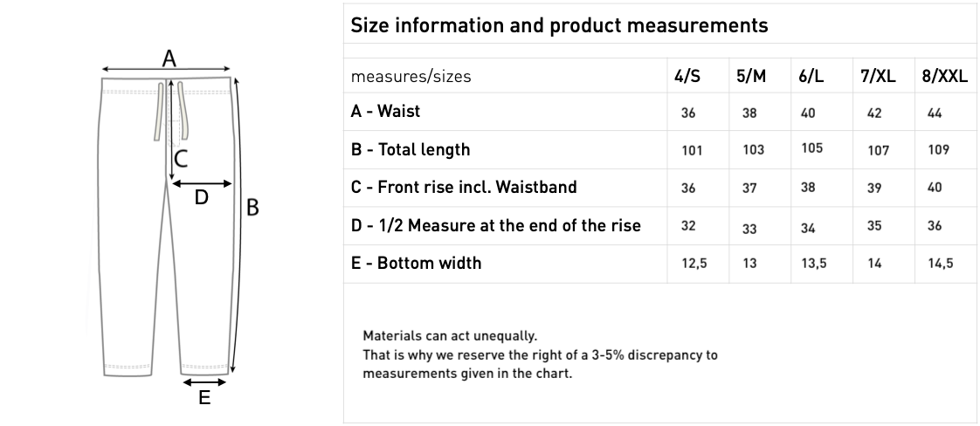Click the letter A waist label on diagram
980x426 pixels.
point(169,58)
